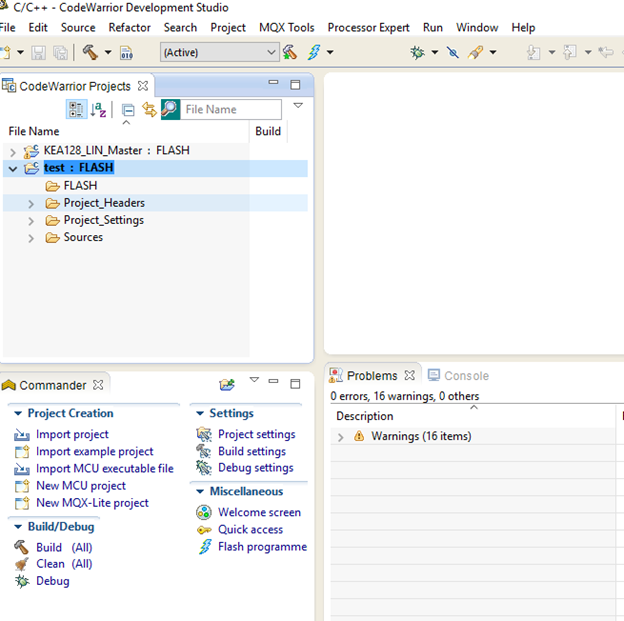
Task: Open the Debug bug dropdown arrow
Action: 435,52
